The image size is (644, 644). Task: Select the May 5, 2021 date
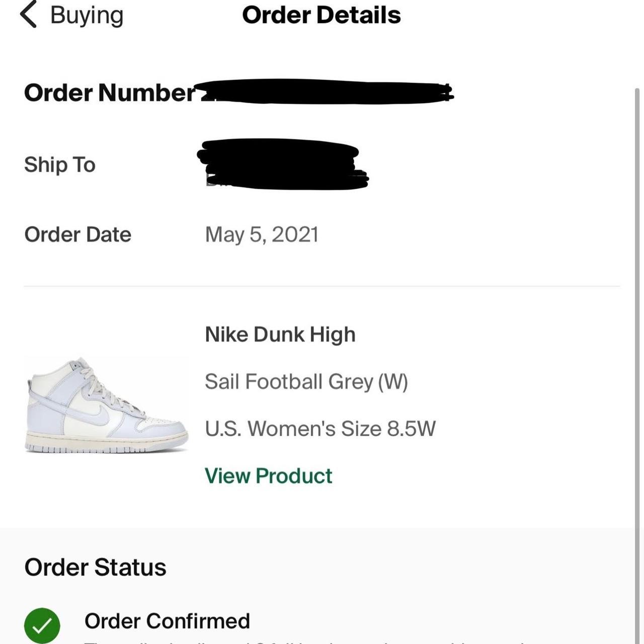coord(262,234)
